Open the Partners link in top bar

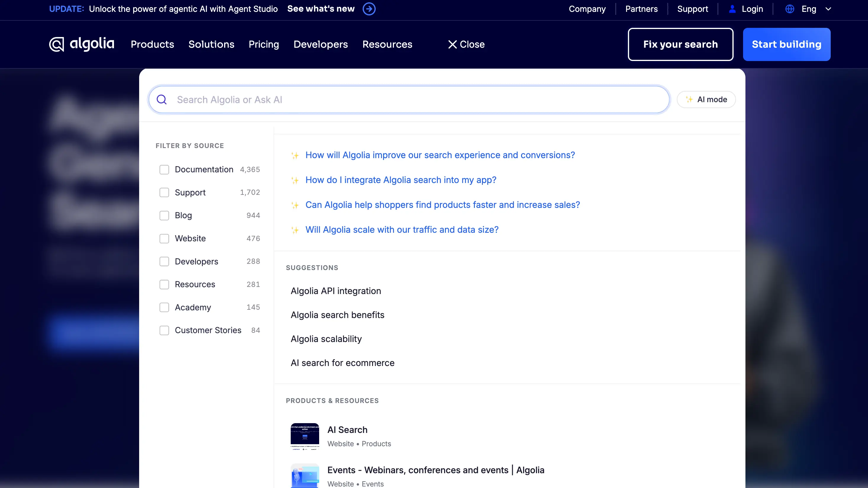pyautogui.click(x=641, y=9)
